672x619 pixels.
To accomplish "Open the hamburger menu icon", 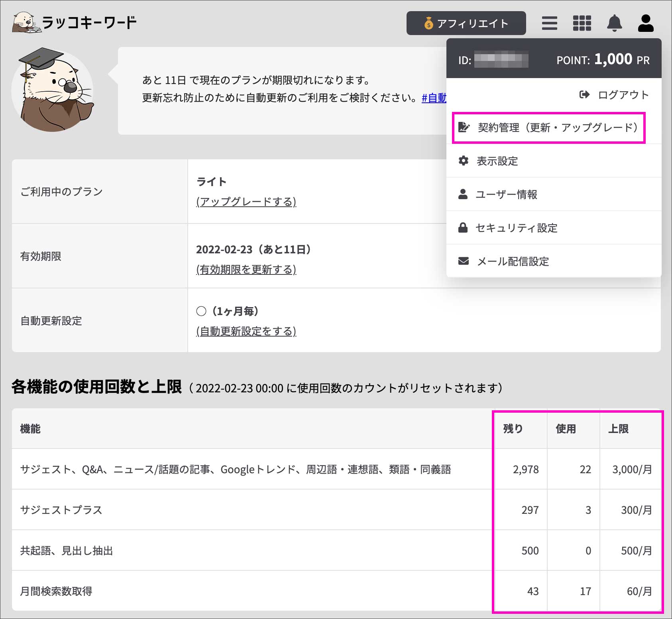I will 549,23.
